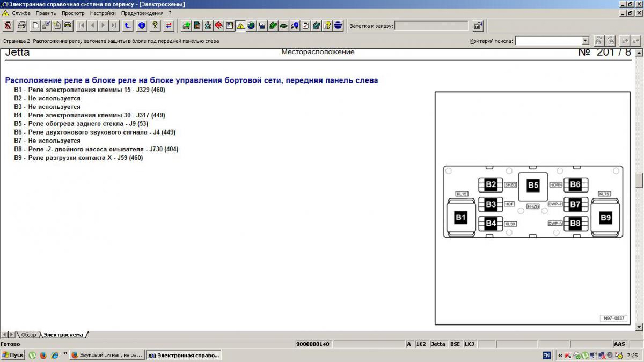644x362 pixels.
Task: Click 'B9 - Реле разгрузки контакта X' line
Action: pyautogui.click(x=78, y=158)
